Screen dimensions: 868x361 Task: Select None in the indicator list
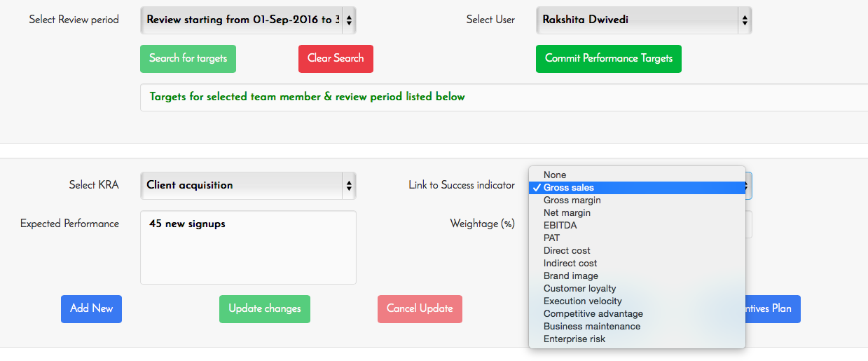[x=637, y=175]
